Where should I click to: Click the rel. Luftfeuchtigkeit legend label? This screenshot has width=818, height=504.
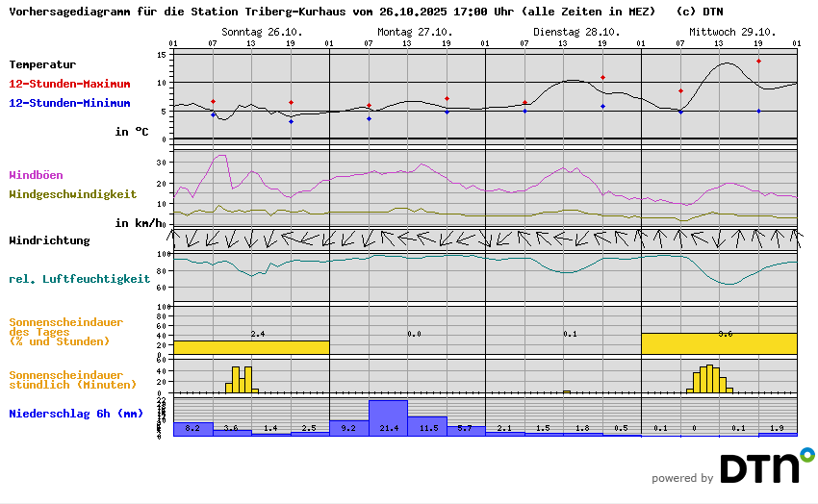point(79,279)
